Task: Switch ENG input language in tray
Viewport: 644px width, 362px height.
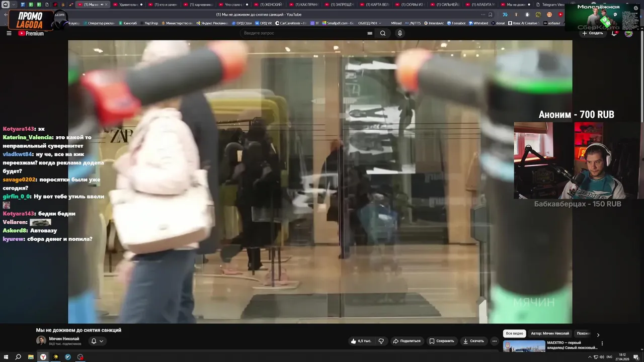Action: pos(609,357)
